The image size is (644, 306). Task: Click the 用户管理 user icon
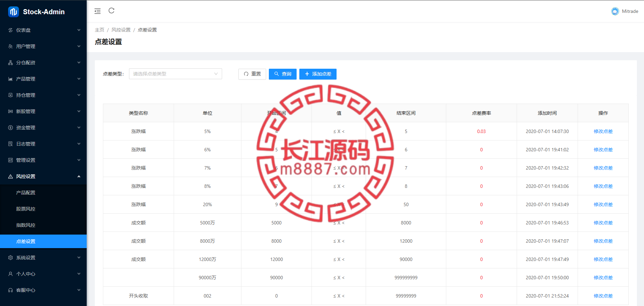(x=10, y=46)
